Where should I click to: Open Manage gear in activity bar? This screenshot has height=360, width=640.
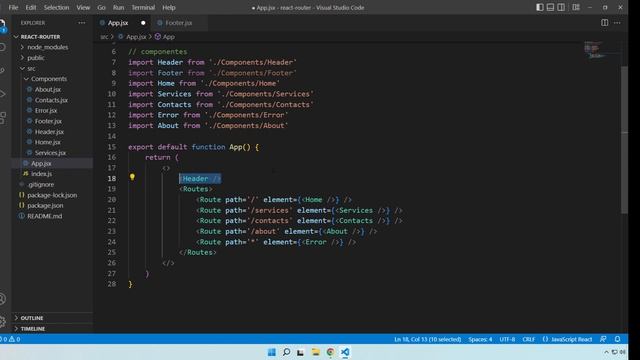[3, 321]
